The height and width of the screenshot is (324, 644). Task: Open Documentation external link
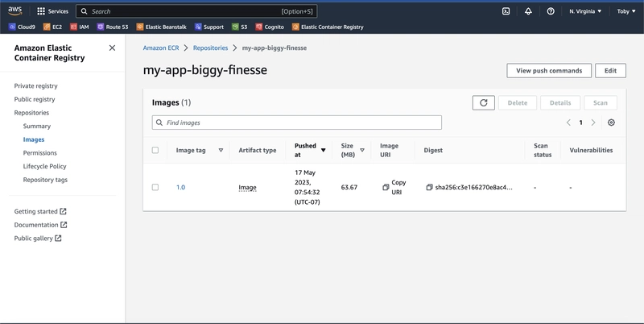[x=41, y=225]
